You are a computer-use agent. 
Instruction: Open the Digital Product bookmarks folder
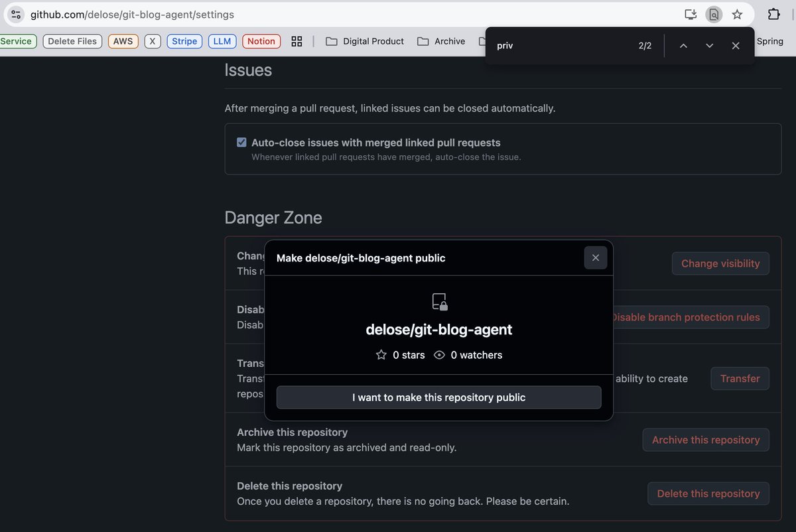coord(365,41)
